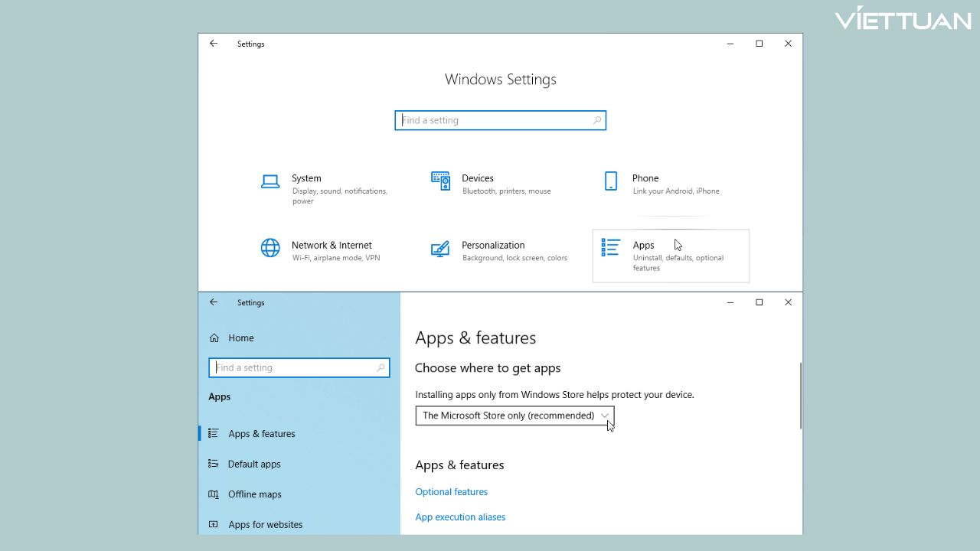This screenshot has height=551, width=980.
Task: Click the Home icon in sidebar
Action: [214, 338]
